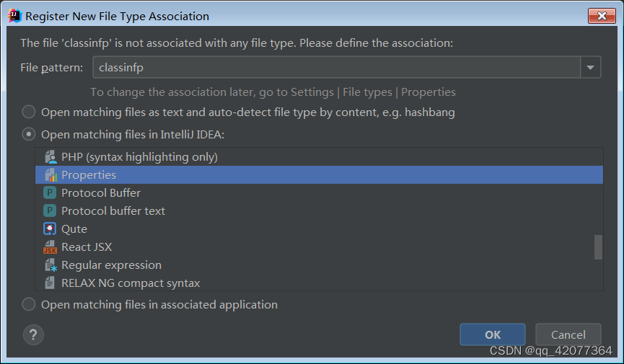Click the Protocol buffer text icon
The height and width of the screenshot is (364, 624).
coord(50,210)
